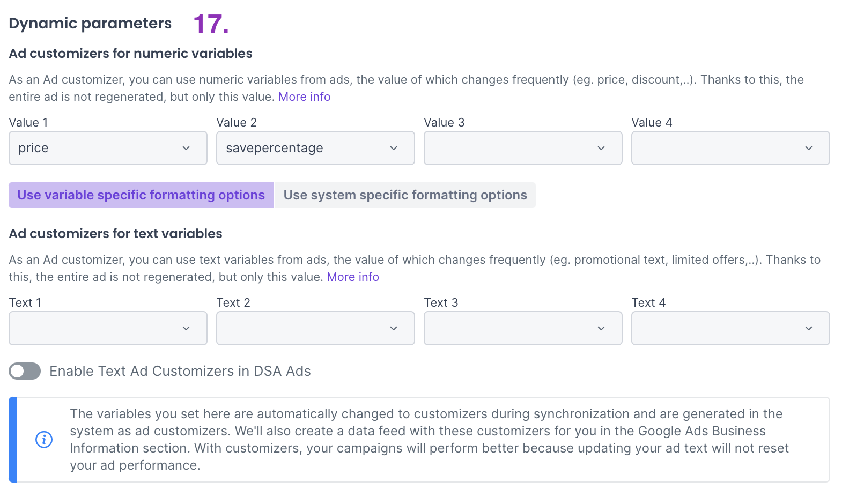The width and height of the screenshot is (842, 504).
Task: Open the Text 1 dropdown
Action: click(108, 328)
